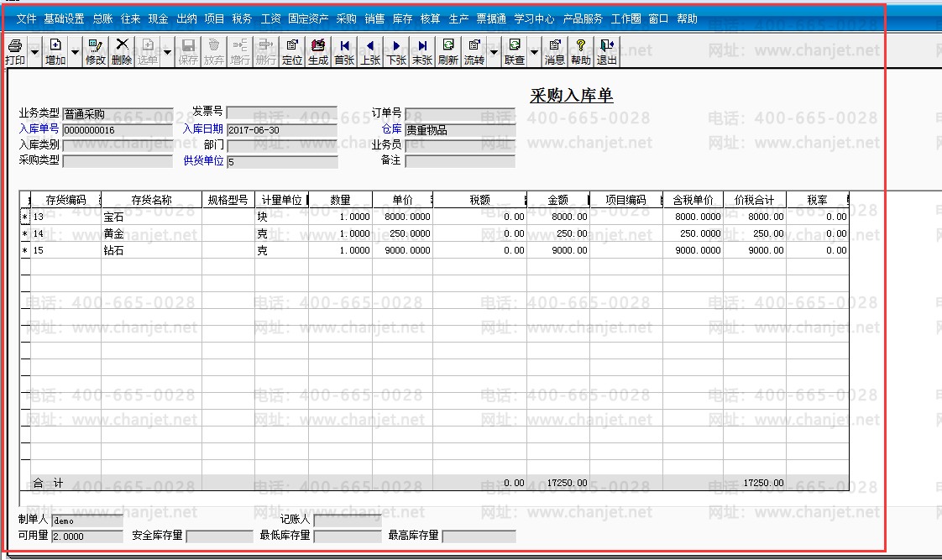Open the 采购 menu

(x=346, y=18)
